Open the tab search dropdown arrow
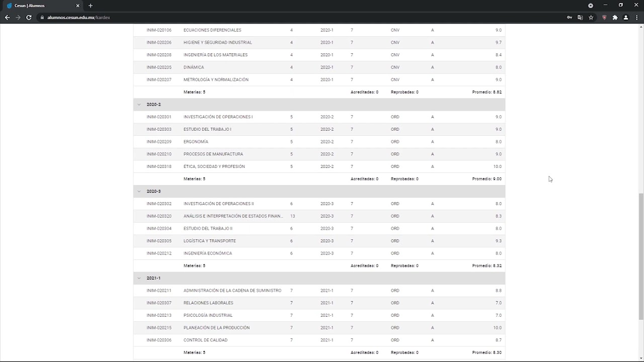Viewport: 644px width, 362px height. (591, 6)
